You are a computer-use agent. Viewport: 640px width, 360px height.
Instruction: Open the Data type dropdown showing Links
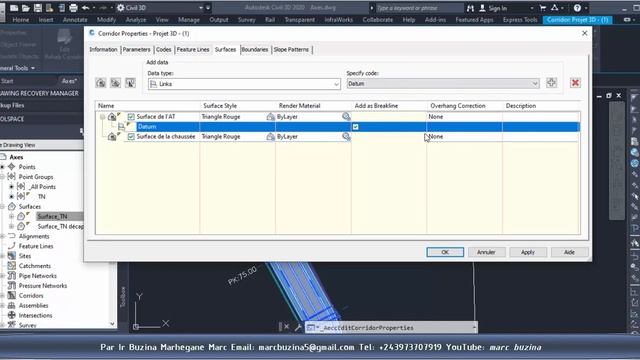pos(336,84)
